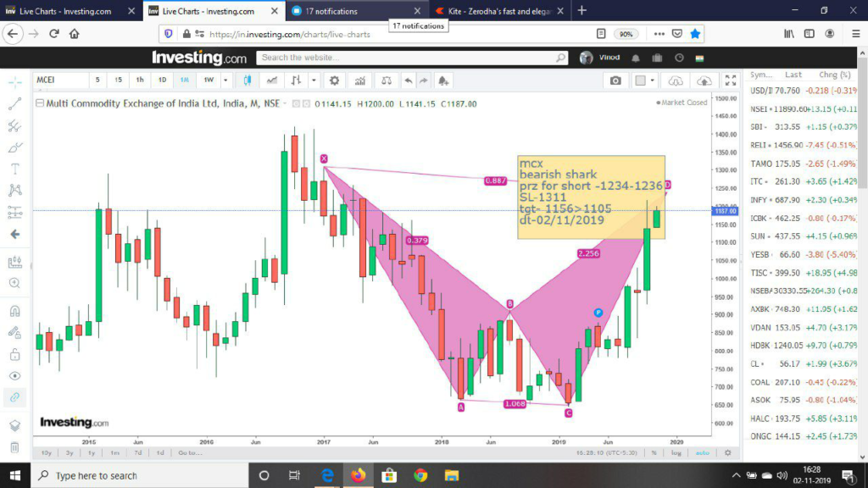Toggle the link drawings icon in sidebar
This screenshot has height=488, width=868.
coord(15,397)
